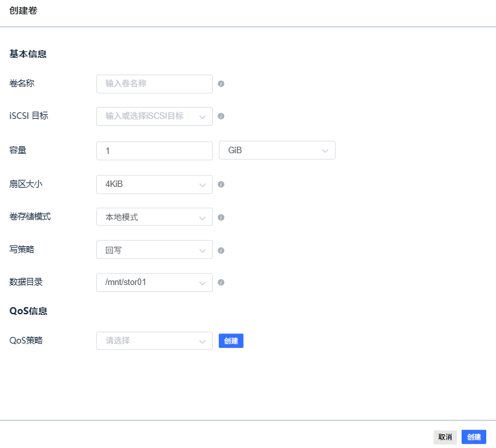Click the blue 创建 button beside QoS策略
The image size is (496, 448).
tap(231, 341)
